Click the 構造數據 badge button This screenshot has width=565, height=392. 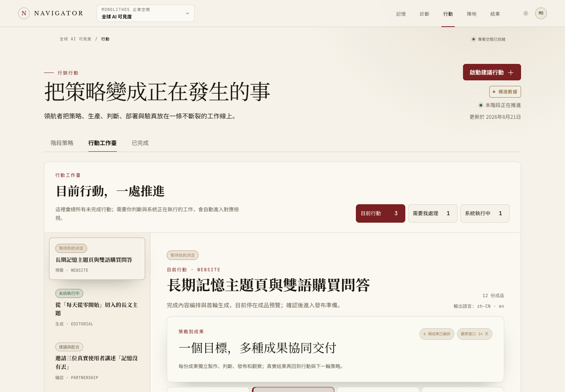[x=505, y=92]
